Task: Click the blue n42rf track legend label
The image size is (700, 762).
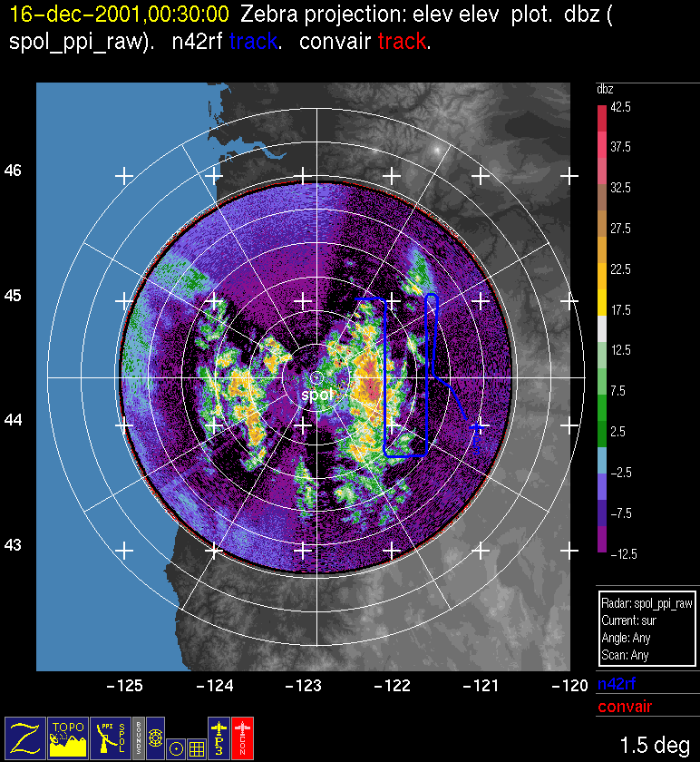Action: (x=617, y=686)
